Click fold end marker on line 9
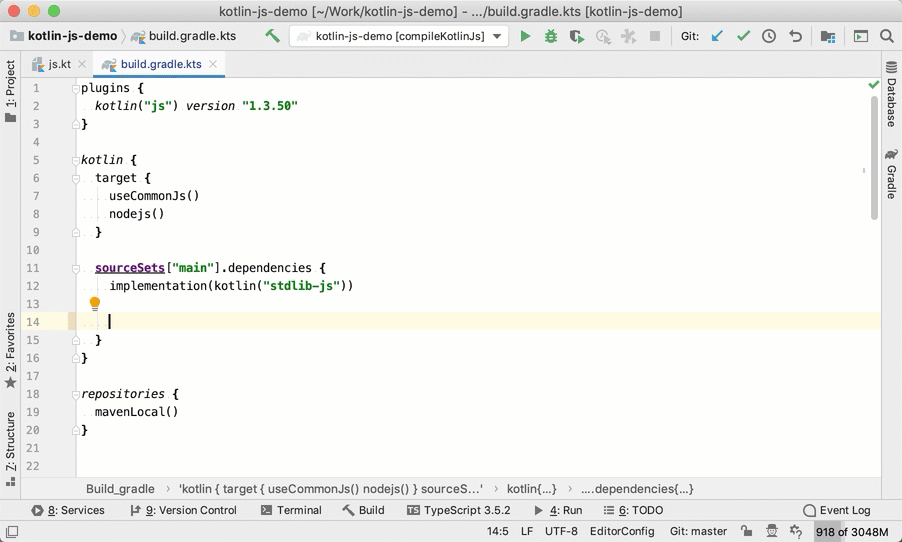Screen dimensions: 902x542 coord(75,232)
